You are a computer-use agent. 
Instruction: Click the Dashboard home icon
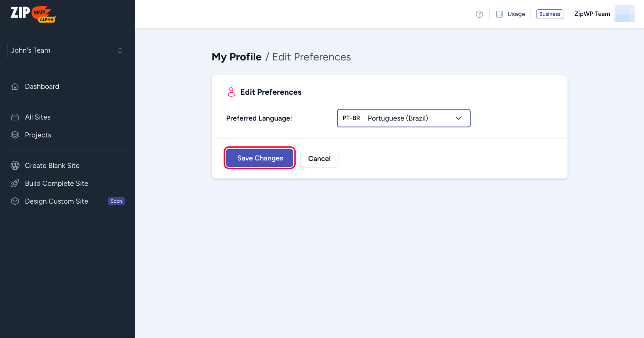coord(15,87)
